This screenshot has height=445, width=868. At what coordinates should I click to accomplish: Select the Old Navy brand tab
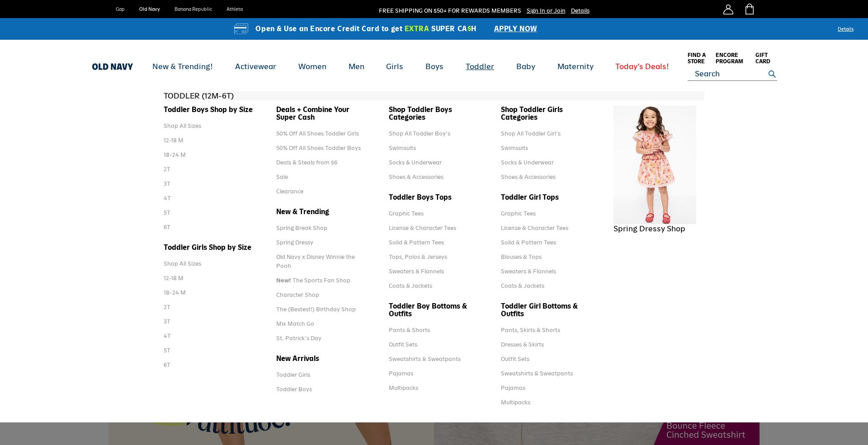coord(149,9)
